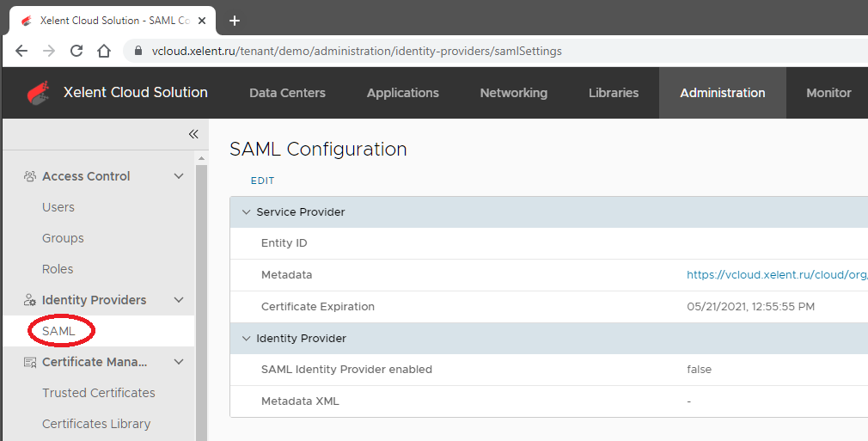
Task: Select SAML under Identity Providers
Action: (x=58, y=331)
